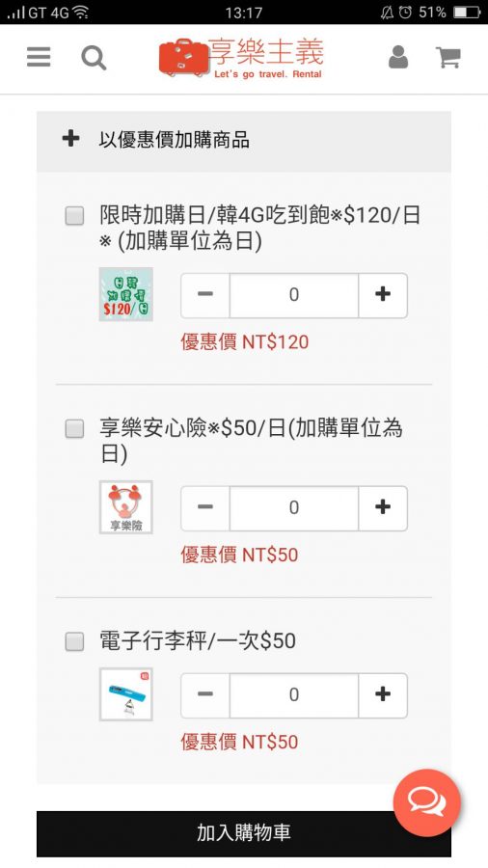Check the 限時加購日/韓4G吃到飽 checkbox

pyautogui.click(x=74, y=215)
